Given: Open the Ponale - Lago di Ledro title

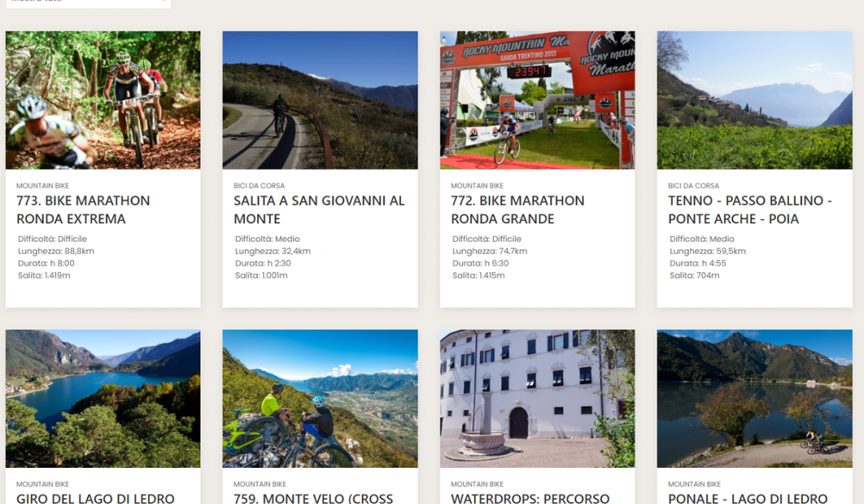Looking at the screenshot, I should pyautogui.click(x=748, y=499).
